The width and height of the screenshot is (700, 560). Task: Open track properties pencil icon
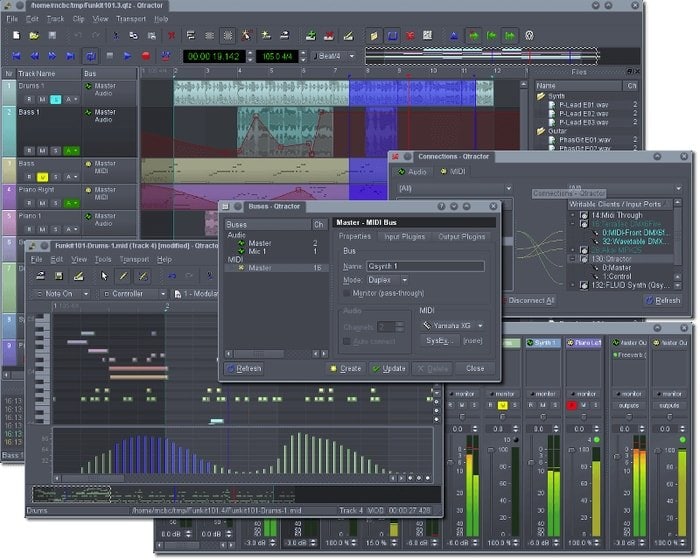click(x=348, y=36)
